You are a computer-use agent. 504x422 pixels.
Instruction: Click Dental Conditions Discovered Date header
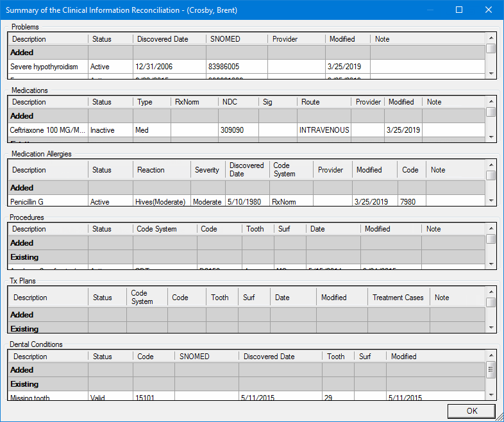tap(280, 357)
